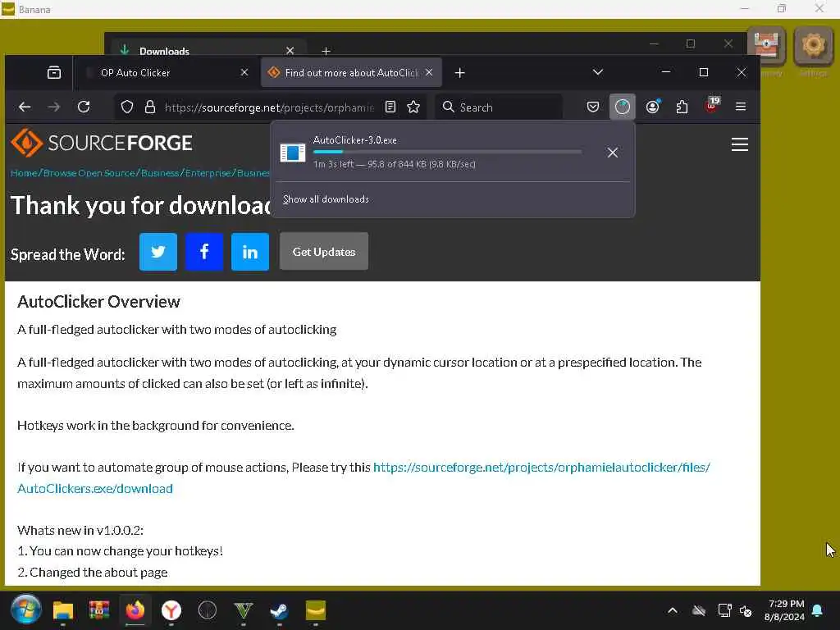
Task: Go back with the browser back arrow
Action: point(25,107)
